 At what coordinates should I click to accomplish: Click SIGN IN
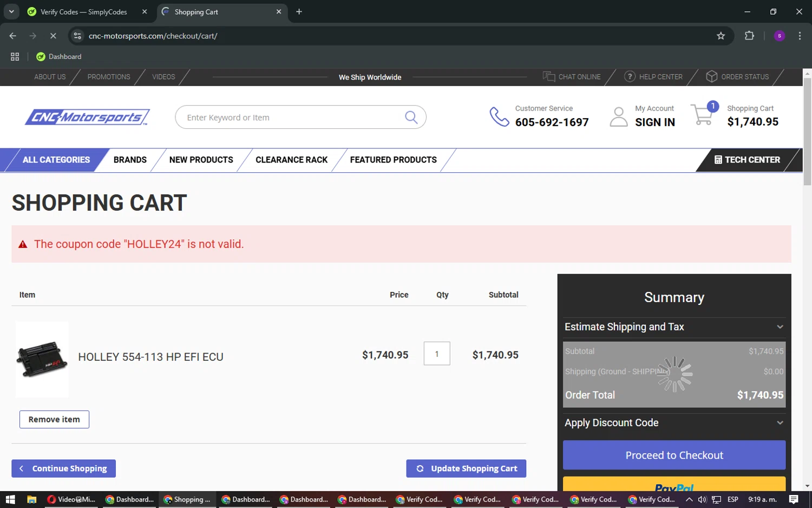point(655,122)
